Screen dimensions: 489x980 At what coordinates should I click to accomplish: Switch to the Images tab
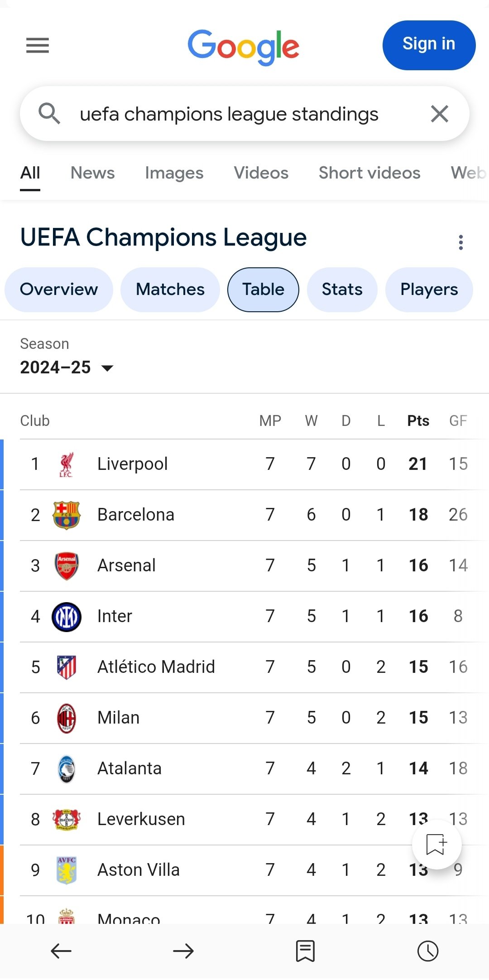coord(174,173)
